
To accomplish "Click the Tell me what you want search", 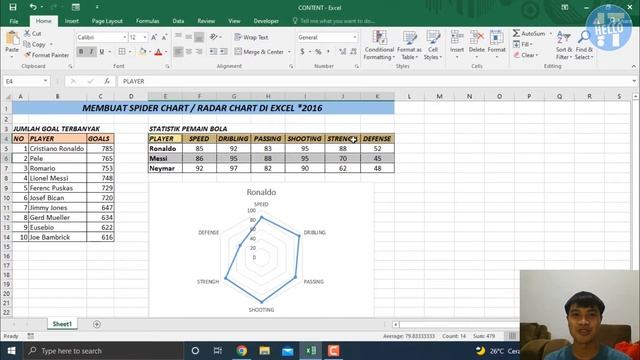I will (x=333, y=21).
